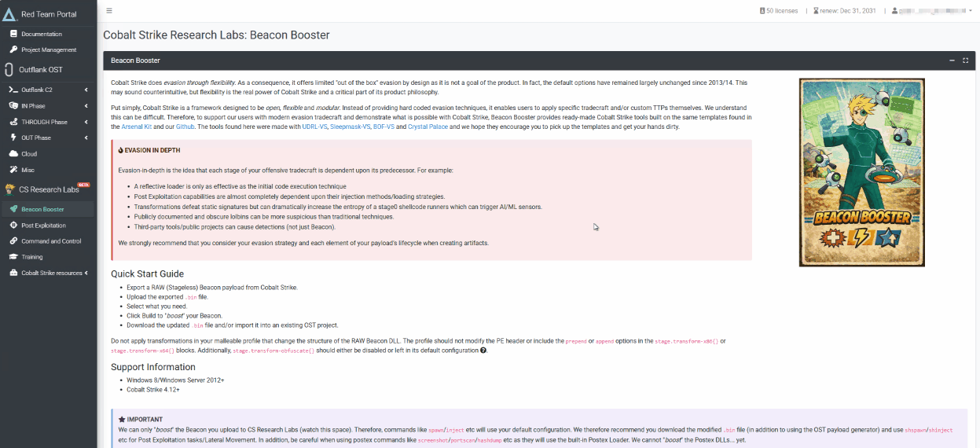Click the Cloud icon in sidebar
This screenshot has height=448, width=980.
pyautogui.click(x=13, y=154)
